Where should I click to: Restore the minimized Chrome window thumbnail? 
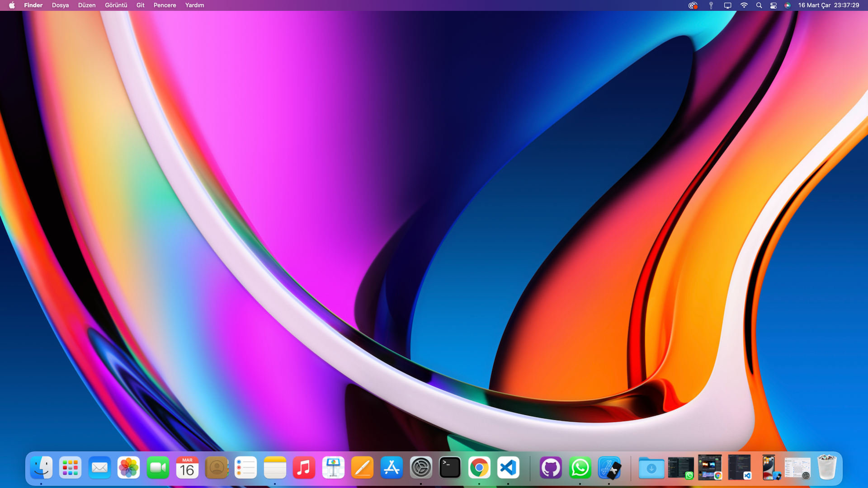[710, 468]
